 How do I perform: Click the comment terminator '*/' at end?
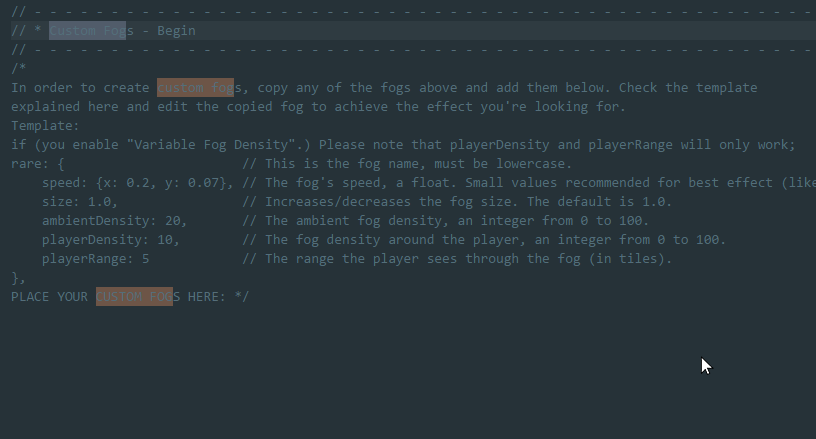click(242, 296)
